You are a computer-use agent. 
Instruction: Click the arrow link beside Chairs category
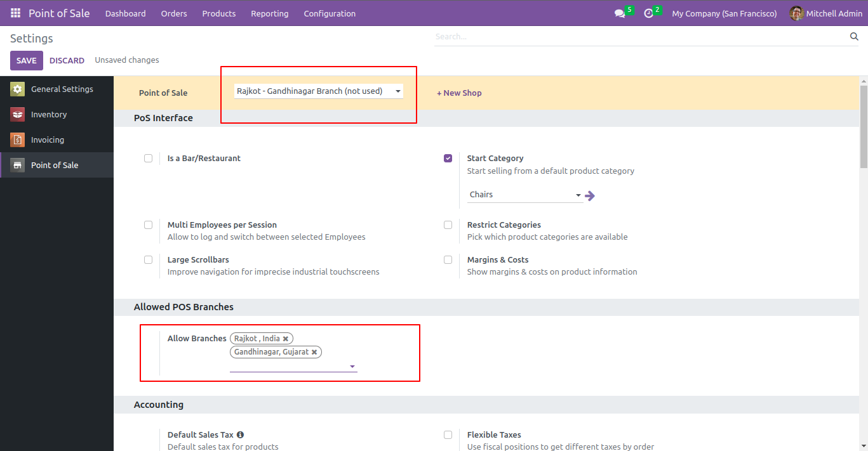590,195
